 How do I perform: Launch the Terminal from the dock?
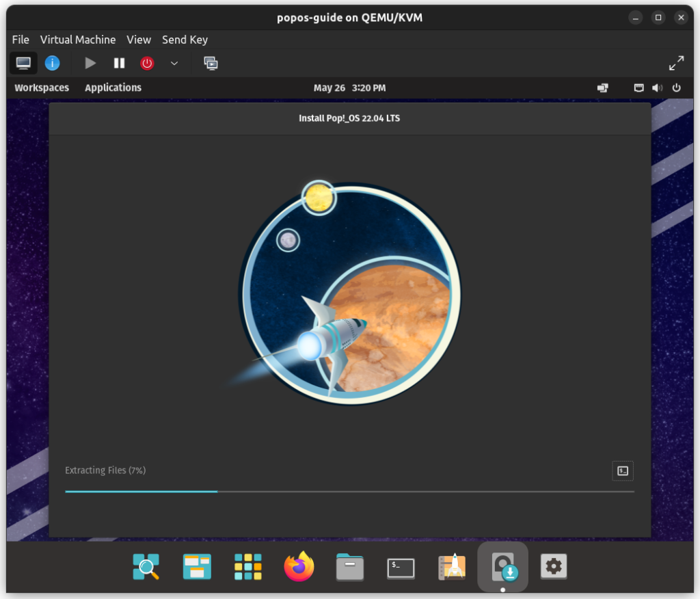click(401, 568)
